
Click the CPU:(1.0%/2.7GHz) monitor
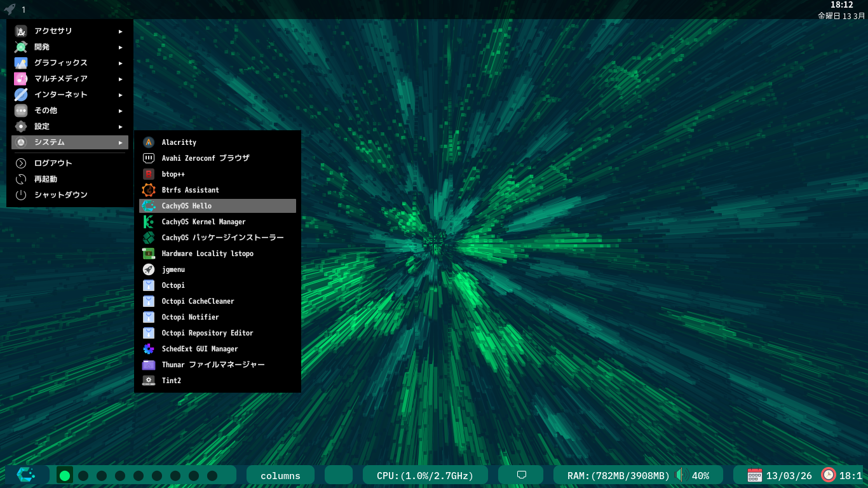426,475
